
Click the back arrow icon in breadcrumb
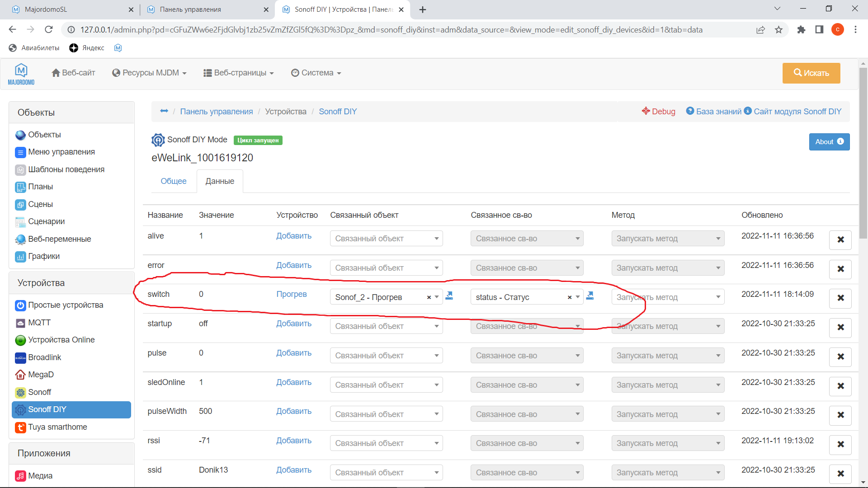164,111
